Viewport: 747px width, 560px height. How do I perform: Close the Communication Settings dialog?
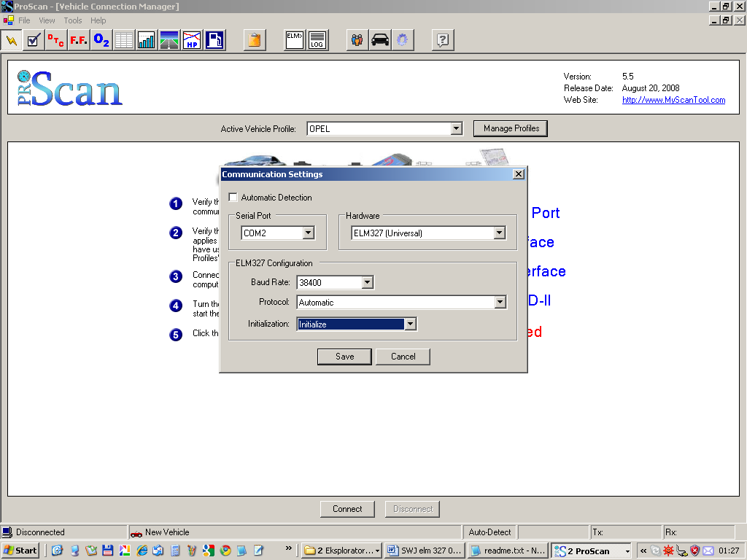point(519,174)
